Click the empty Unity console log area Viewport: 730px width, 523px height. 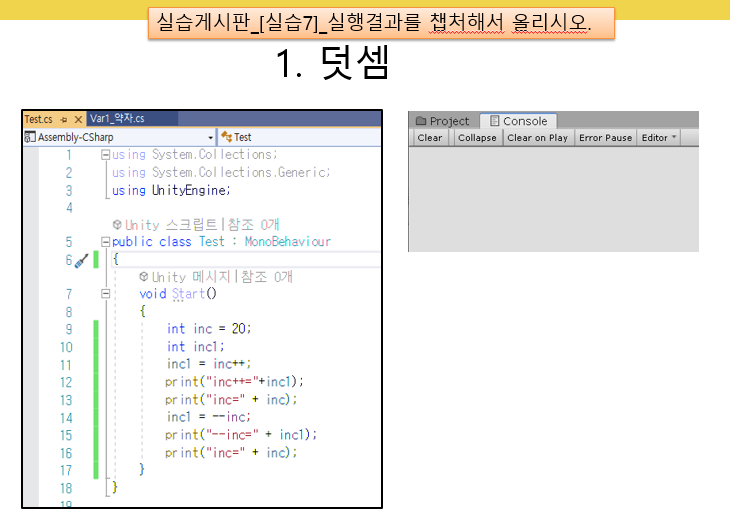click(x=554, y=199)
